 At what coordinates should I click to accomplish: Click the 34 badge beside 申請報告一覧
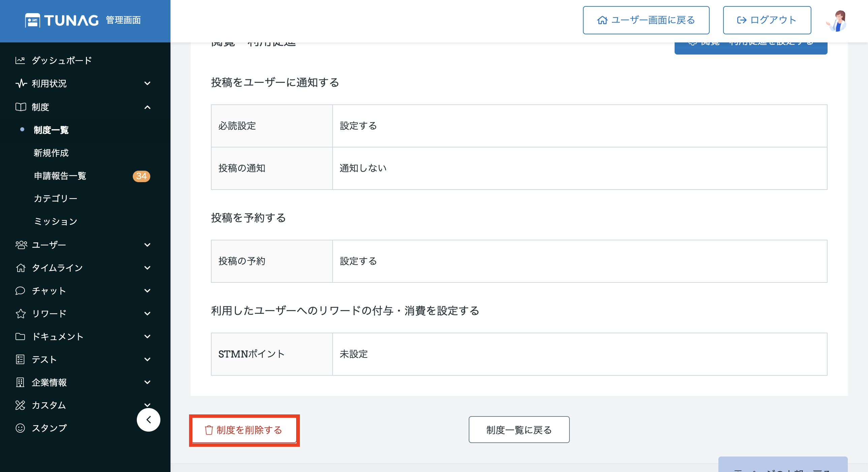[142, 176]
